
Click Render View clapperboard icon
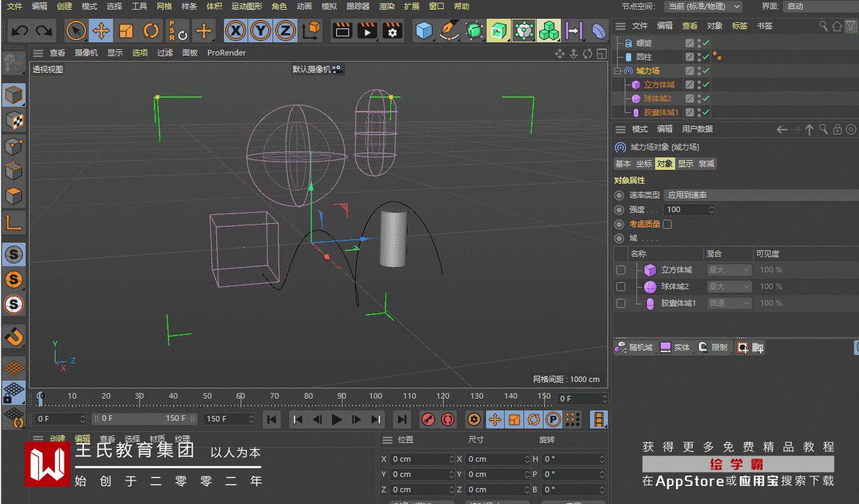342,31
